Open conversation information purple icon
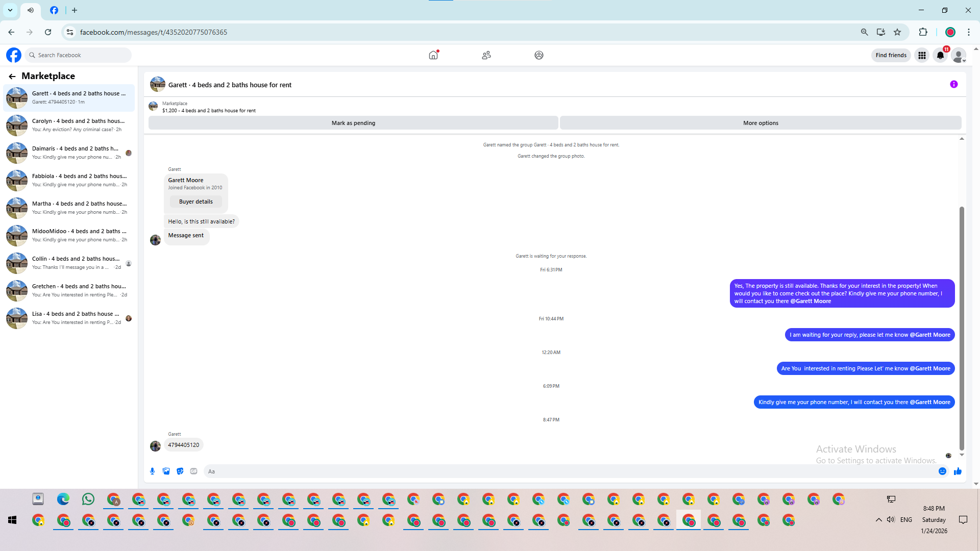This screenshot has width=980, height=551. (953, 85)
